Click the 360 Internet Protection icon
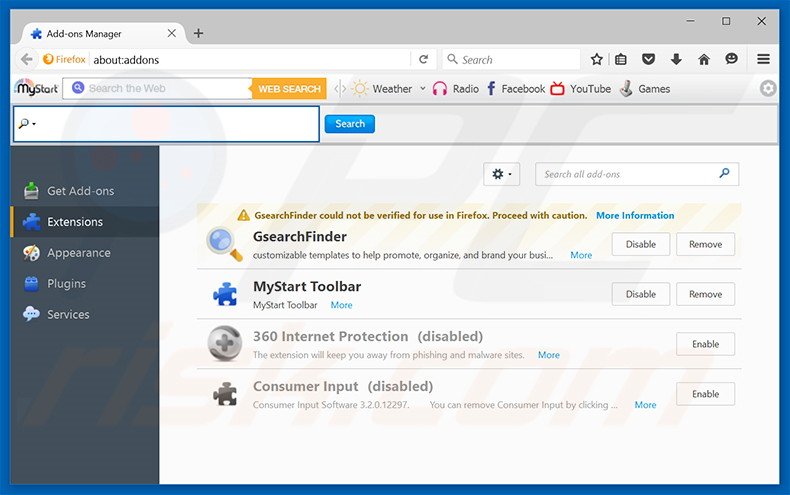The height and width of the screenshot is (495, 790). click(225, 343)
